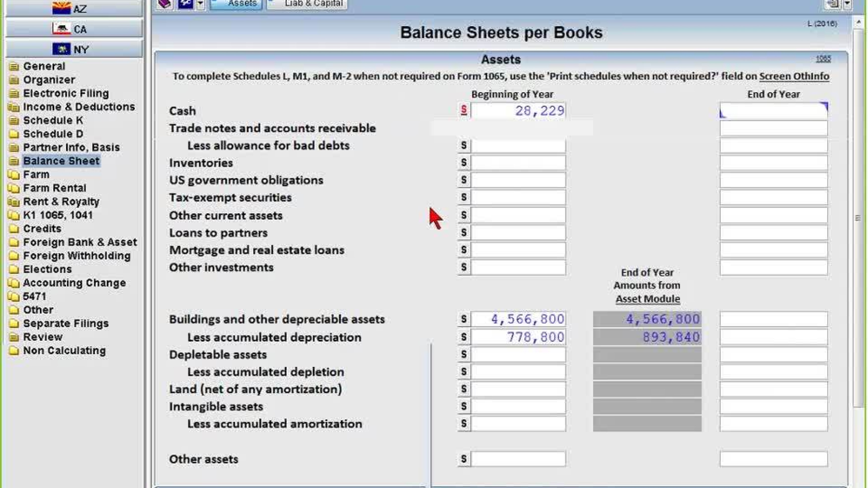Open the Partner Info, Basis folder

pyautogui.click(x=71, y=148)
